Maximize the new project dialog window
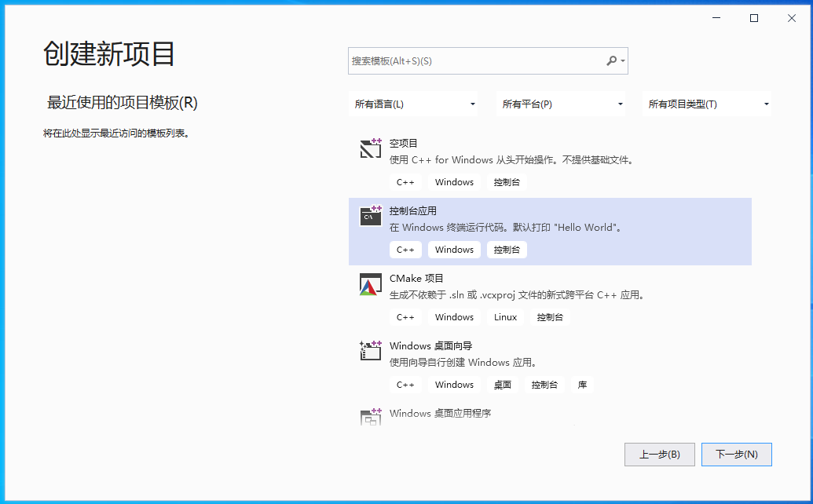The image size is (813, 504). pos(754,18)
